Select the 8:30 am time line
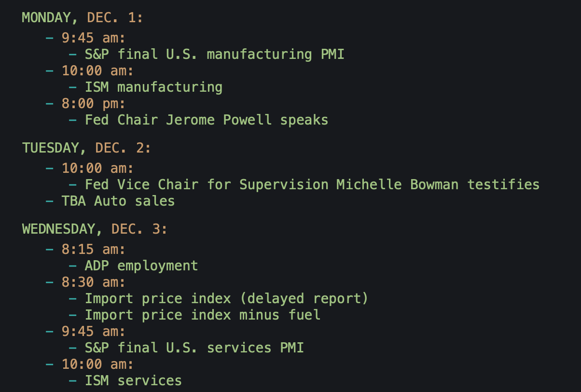This screenshot has height=392, width=581. [93, 282]
